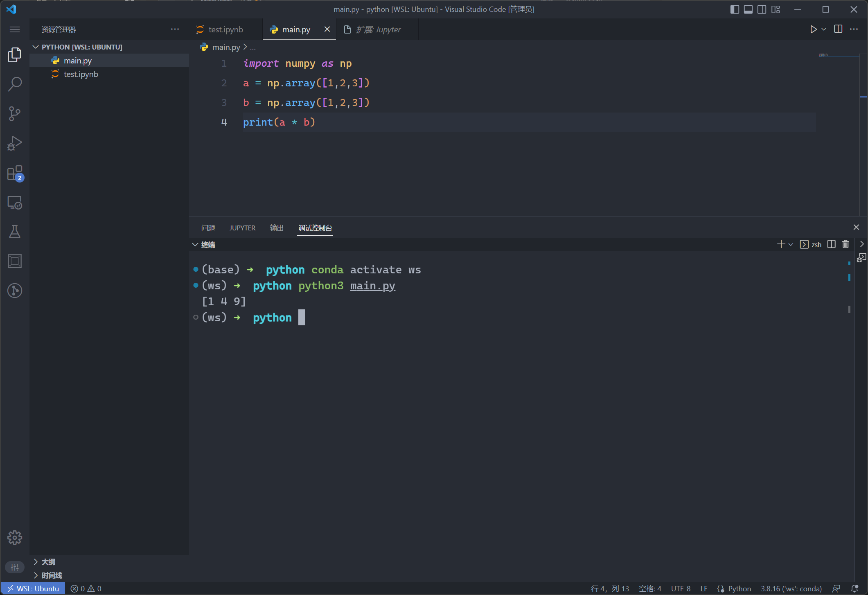
Task: Kill terminal with the trash icon
Action: 845,244
